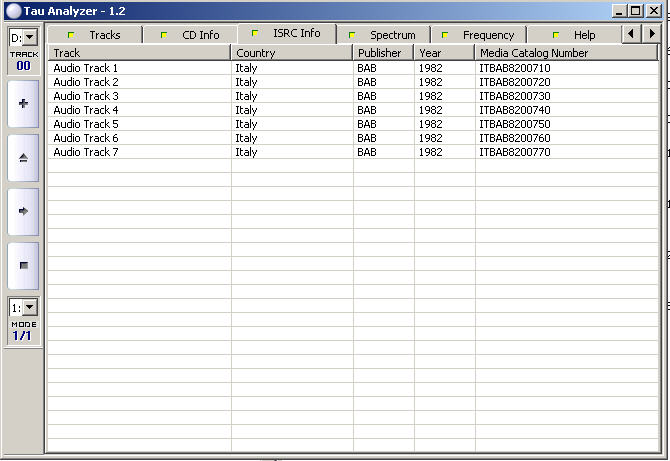This screenshot has height=461, width=670.
Task: Click the Year column header
Action: pos(444,53)
